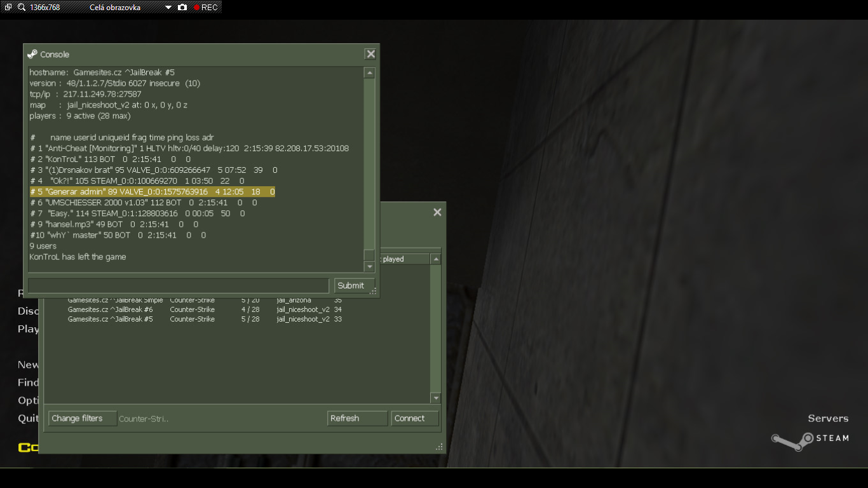Image resolution: width=868 pixels, height=488 pixels.
Task: Click the Steam logo at bottom right
Action: (810, 438)
